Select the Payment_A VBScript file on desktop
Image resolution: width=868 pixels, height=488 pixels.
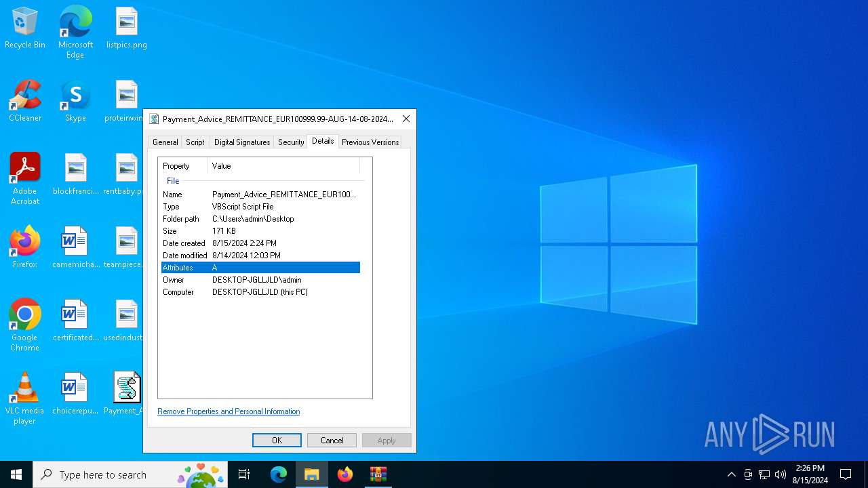125,394
